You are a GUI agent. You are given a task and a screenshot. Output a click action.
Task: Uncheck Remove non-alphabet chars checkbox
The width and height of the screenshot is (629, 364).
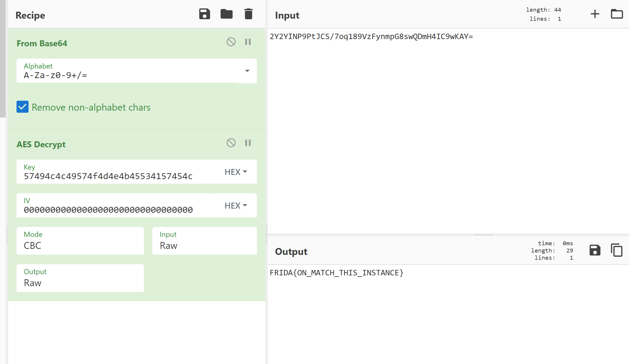(x=23, y=107)
